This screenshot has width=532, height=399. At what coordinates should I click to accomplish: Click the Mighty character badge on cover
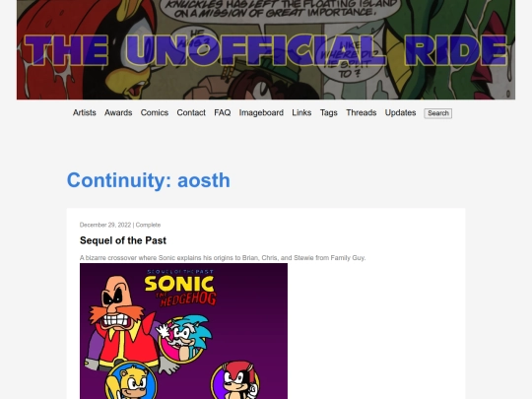235,380
